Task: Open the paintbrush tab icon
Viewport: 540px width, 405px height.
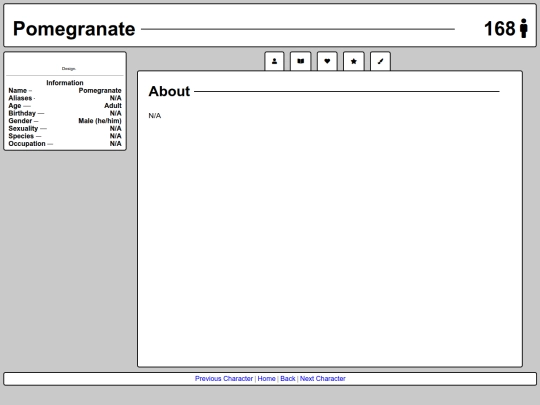Action: click(x=380, y=61)
